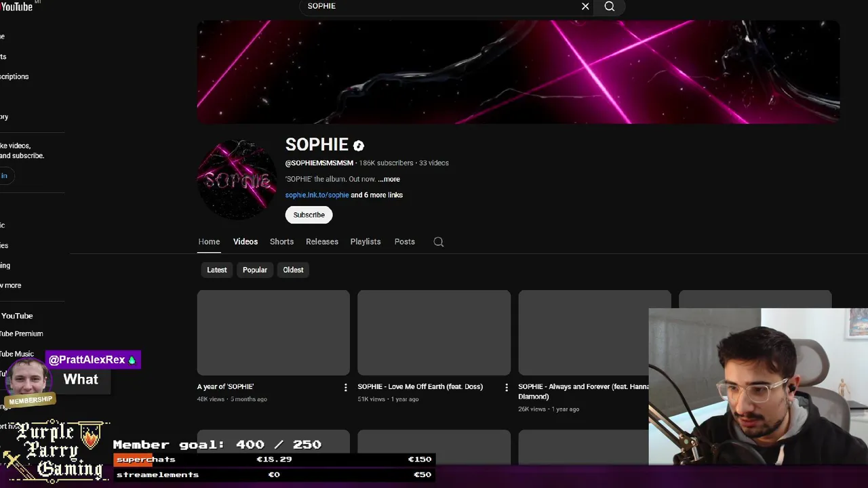The image size is (868, 488).
Task: Sort videos by Oldest
Action: pos(293,270)
